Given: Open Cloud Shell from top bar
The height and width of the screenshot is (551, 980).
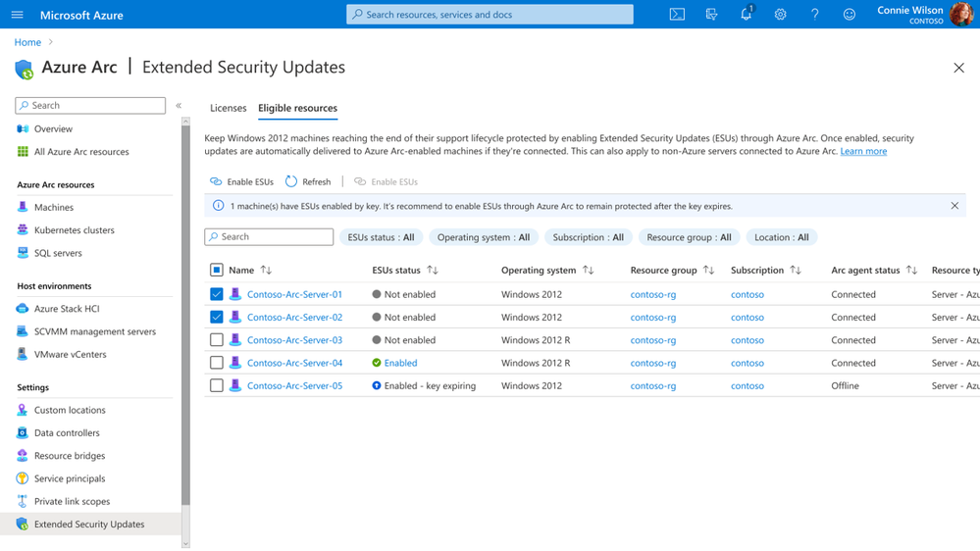Looking at the screenshot, I should click(677, 15).
